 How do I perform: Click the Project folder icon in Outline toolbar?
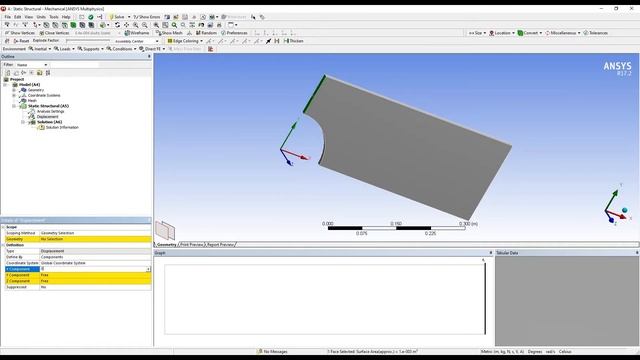click(x=40, y=73)
